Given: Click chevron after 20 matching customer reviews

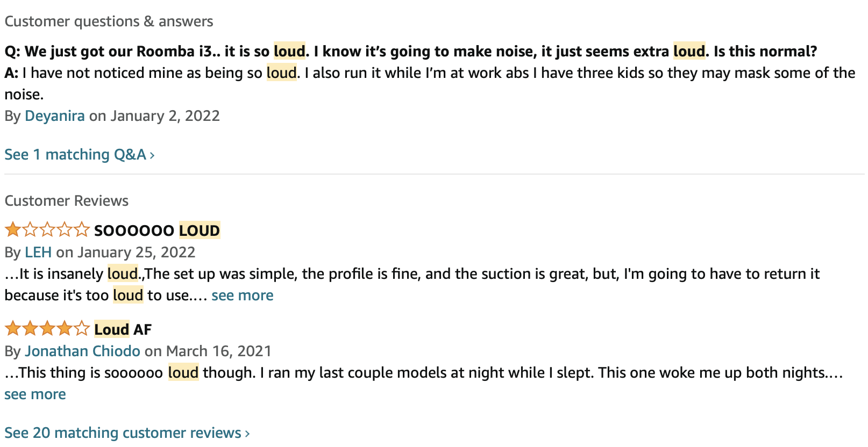Looking at the screenshot, I should point(247,434).
